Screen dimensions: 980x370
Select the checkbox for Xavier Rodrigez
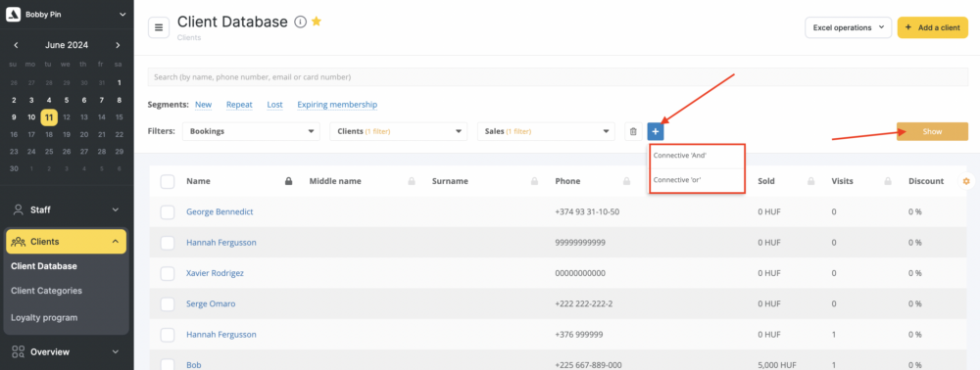(x=168, y=273)
